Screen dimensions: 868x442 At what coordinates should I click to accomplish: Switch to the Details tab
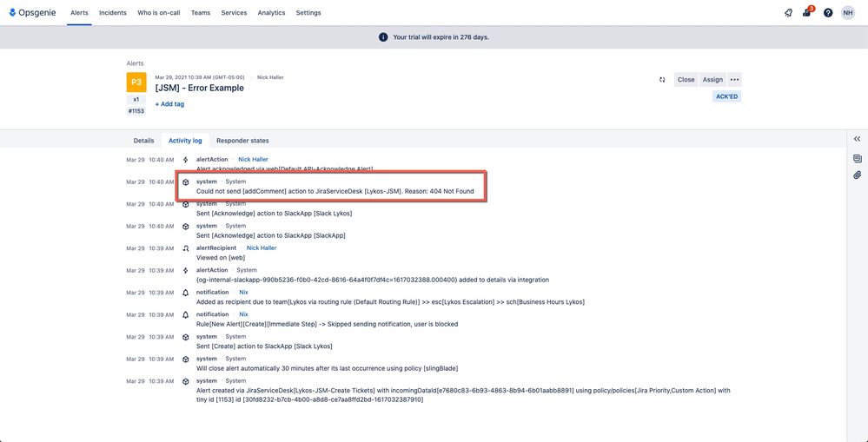143,141
